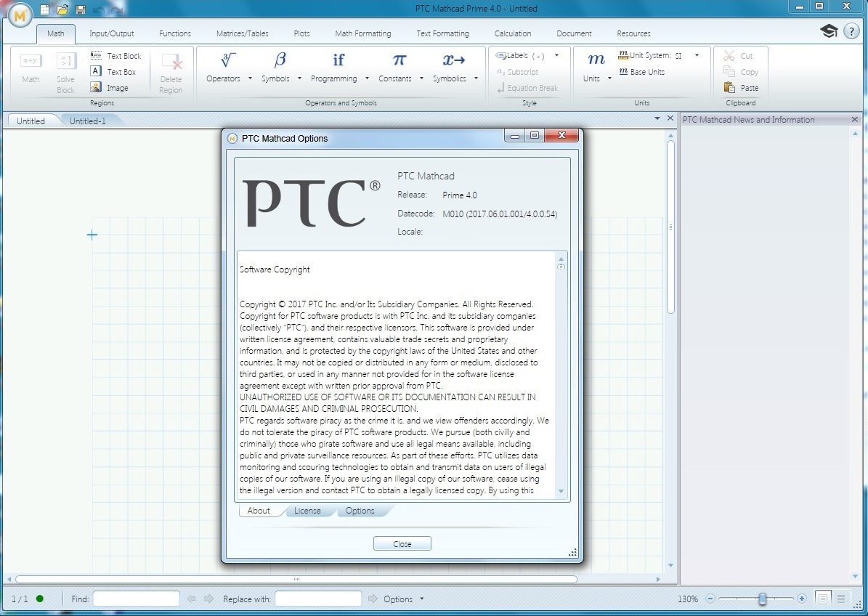The width and height of the screenshot is (868, 616).
Task: Expand the Constants dropdown arrow
Action: coord(421,78)
